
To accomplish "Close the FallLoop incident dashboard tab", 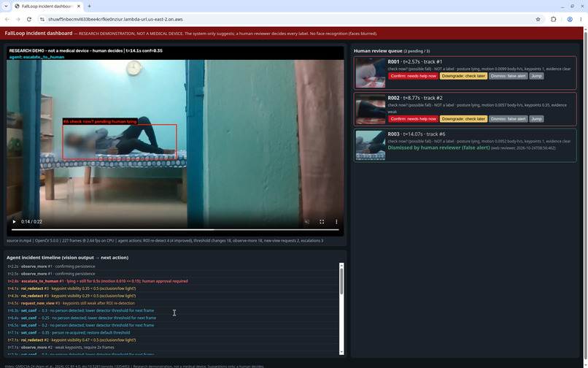I will 79,6.
